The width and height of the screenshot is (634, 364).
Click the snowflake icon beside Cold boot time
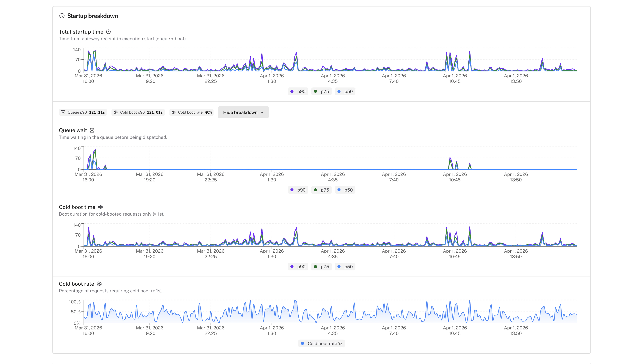click(x=101, y=207)
